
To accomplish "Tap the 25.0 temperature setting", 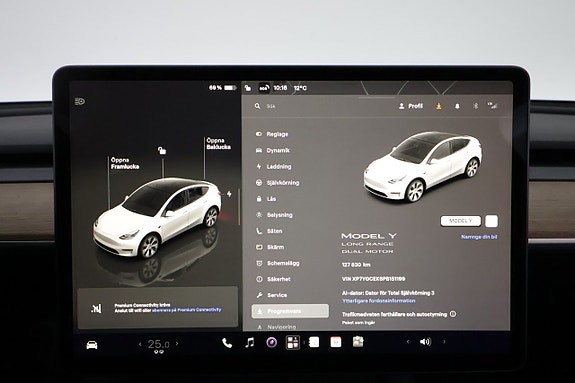I will point(158,344).
